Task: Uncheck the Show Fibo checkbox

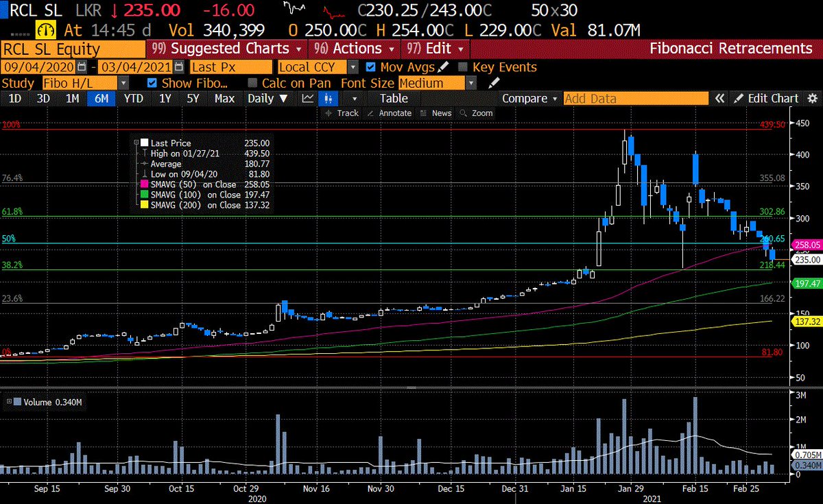Action: (152, 83)
